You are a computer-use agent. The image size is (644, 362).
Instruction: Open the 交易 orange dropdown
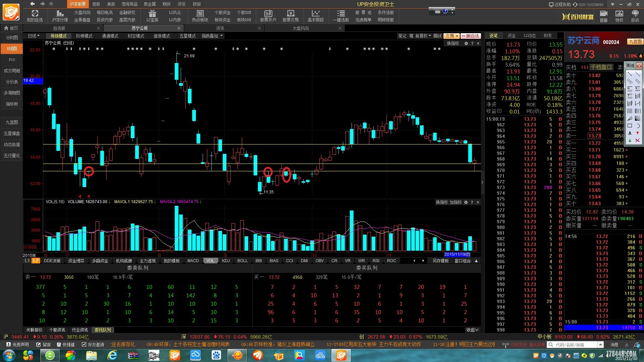click(451, 36)
